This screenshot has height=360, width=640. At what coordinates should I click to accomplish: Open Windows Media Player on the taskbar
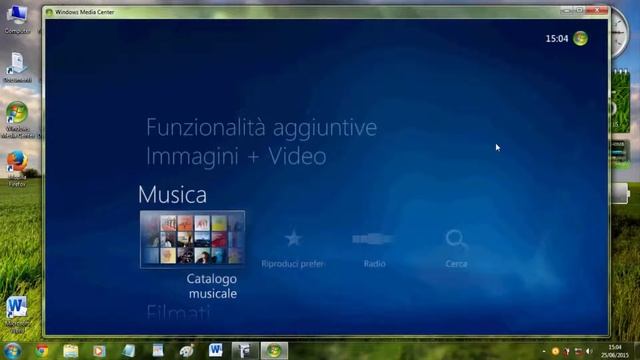coord(99,351)
